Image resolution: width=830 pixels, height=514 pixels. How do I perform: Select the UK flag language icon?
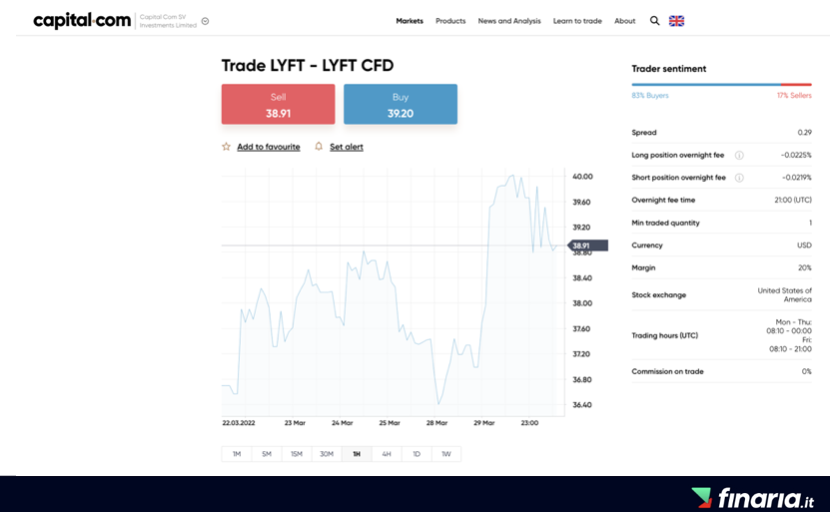676,21
